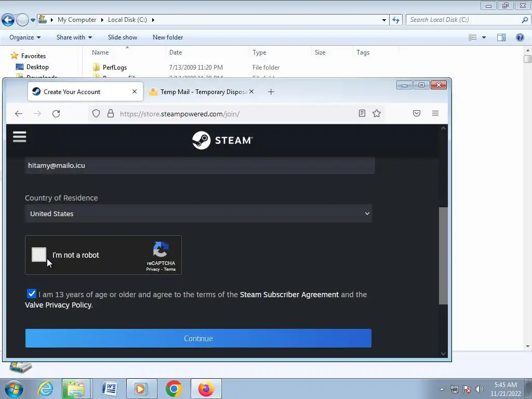
Task: Click the reCAPTCHA logo
Action: (161, 250)
